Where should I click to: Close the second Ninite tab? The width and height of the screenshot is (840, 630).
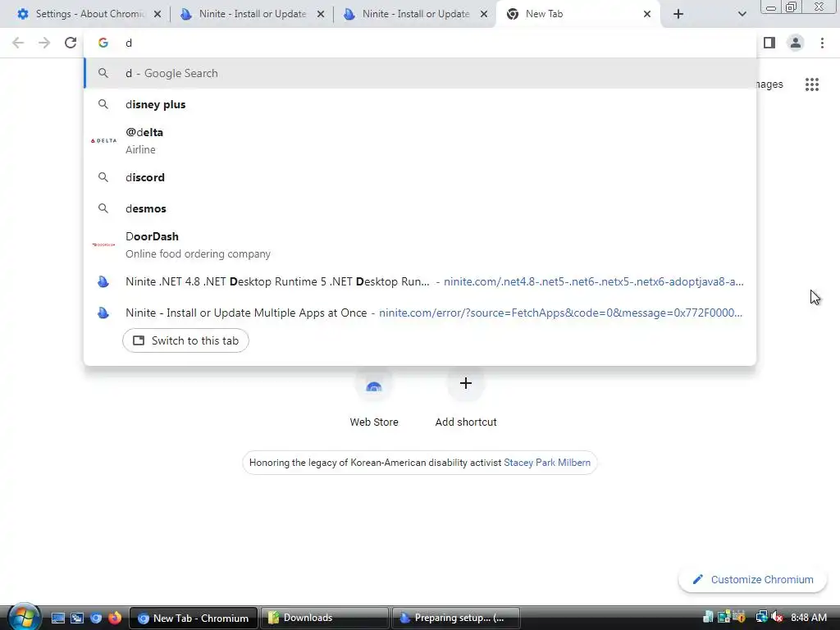(x=484, y=14)
